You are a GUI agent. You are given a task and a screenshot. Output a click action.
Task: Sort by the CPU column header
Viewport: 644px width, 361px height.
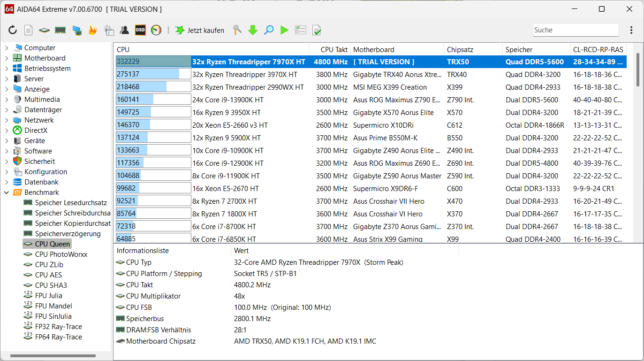(x=212, y=50)
